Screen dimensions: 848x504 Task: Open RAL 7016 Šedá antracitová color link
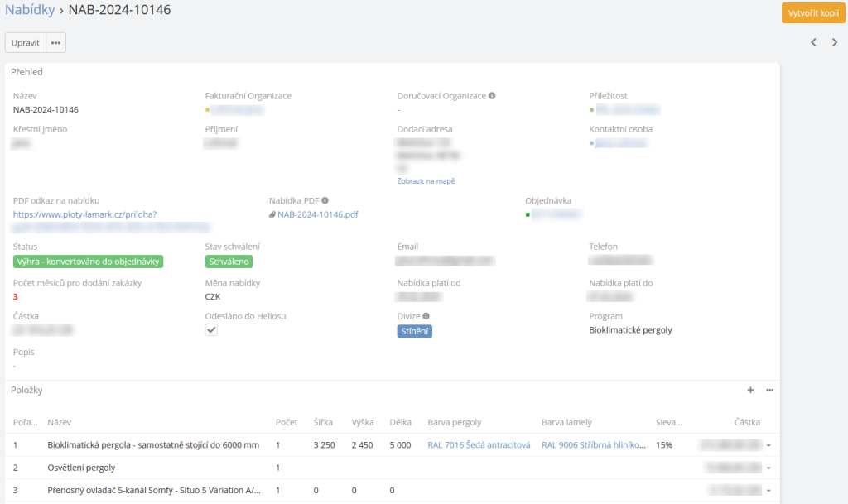pos(479,445)
